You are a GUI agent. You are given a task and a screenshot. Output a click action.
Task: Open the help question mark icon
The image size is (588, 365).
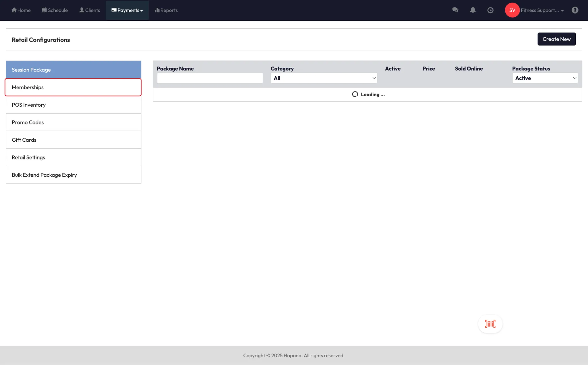575,10
